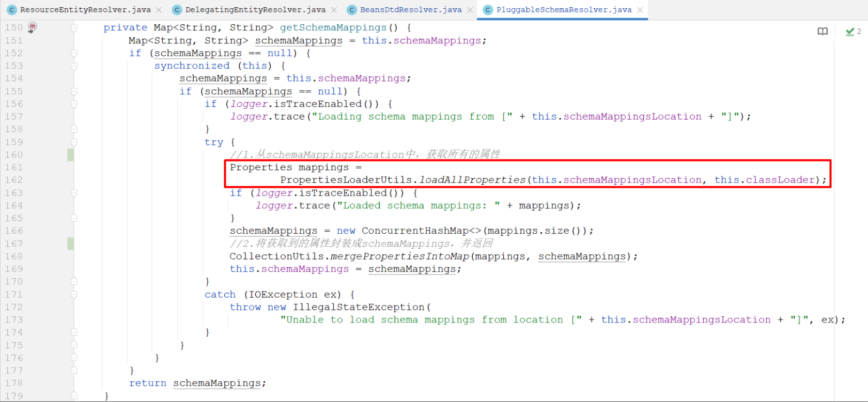Collapse the trace if fold at line 163
The height and width of the screenshot is (402, 868).
pos(74,193)
